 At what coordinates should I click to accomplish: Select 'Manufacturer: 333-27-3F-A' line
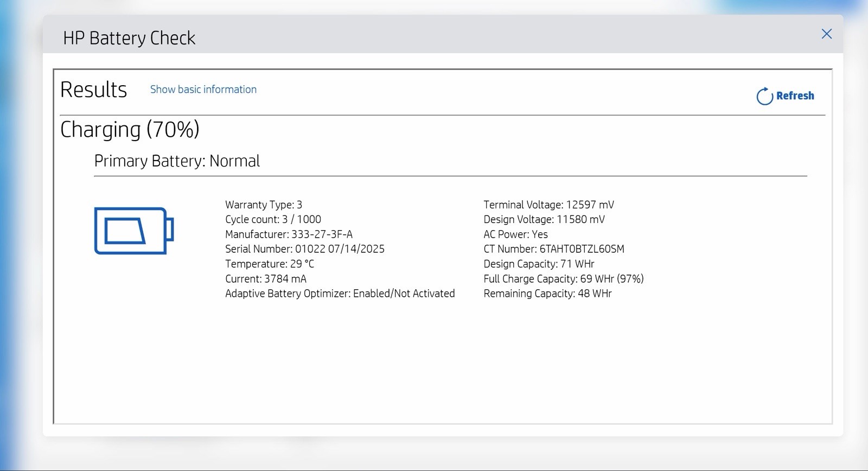[x=289, y=234]
